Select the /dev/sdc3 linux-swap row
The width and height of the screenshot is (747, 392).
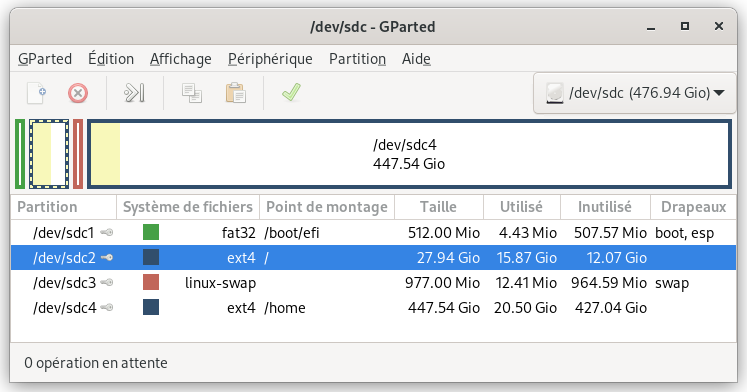tap(374, 282)
